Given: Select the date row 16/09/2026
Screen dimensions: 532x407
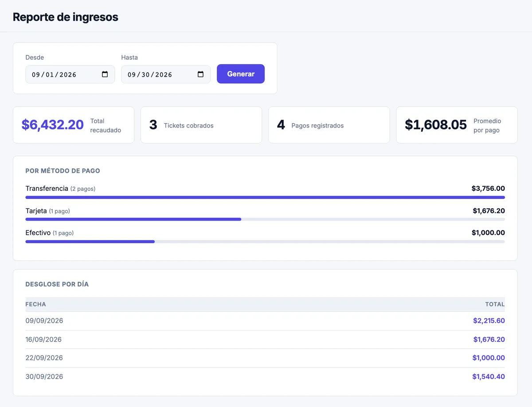Looking at the screenshot, I should click(x=265, y=340).
